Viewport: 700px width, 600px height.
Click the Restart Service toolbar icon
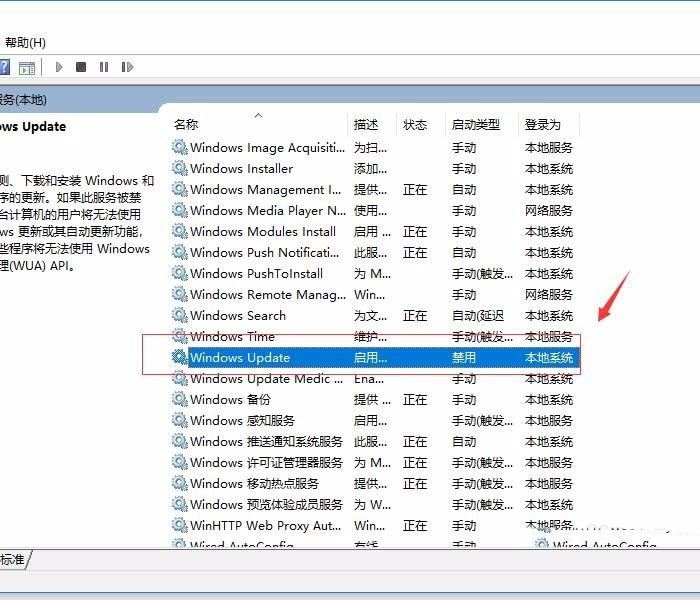pyautogui.click(x=127, y=67)
